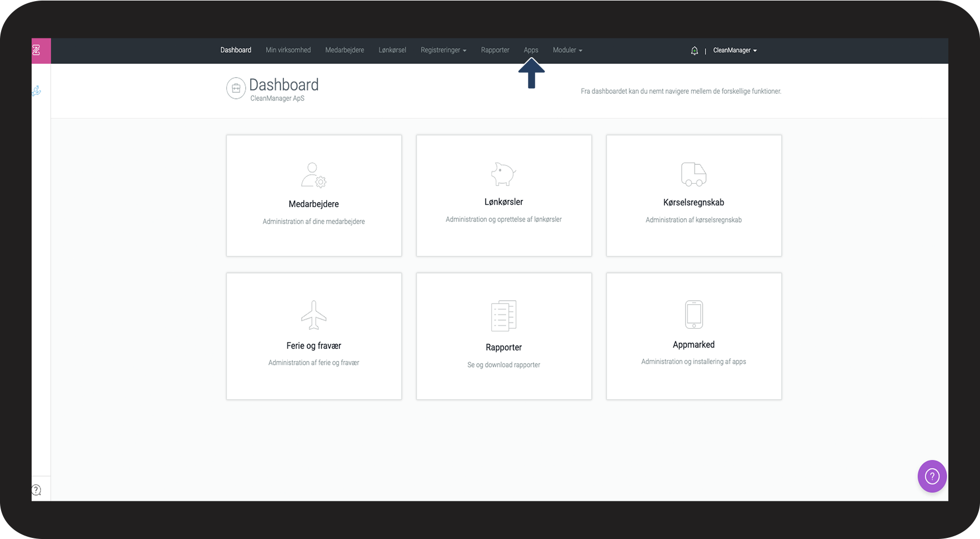Open the Rapporter card title link
This screenshot has width=980, height=539.
(504, 347)
